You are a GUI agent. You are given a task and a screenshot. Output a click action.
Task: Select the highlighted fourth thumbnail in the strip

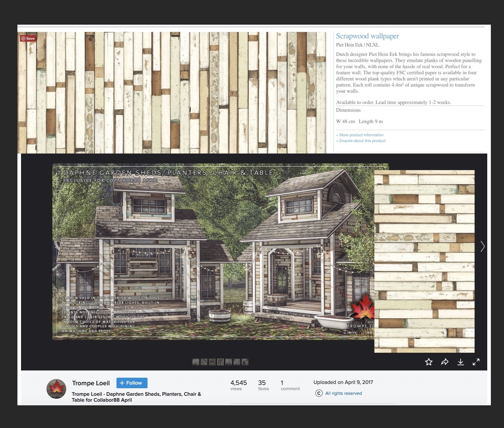click(x=220, y=362)
